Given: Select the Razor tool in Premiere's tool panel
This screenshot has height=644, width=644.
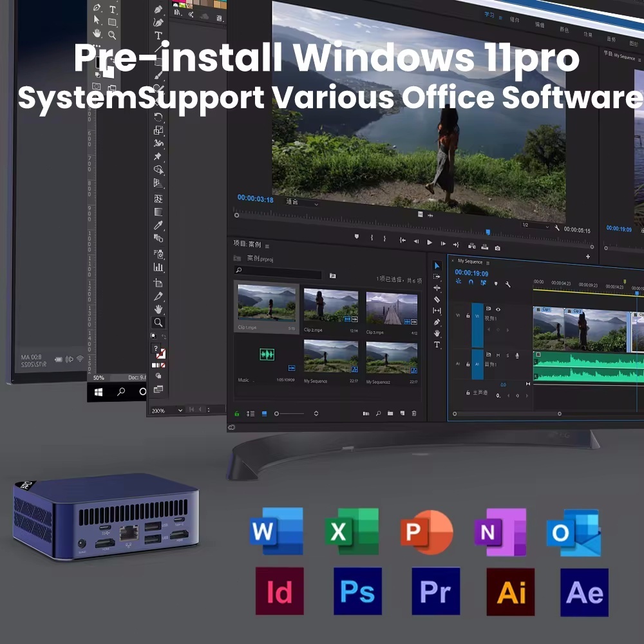Looking at the screenshot, I should pos(437,299).
